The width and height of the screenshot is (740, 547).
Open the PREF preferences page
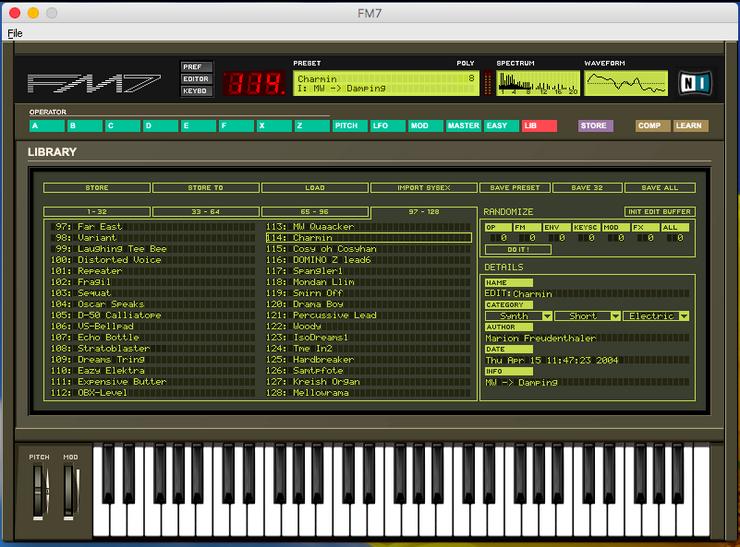pyautogui.click(x=195, y=67)
